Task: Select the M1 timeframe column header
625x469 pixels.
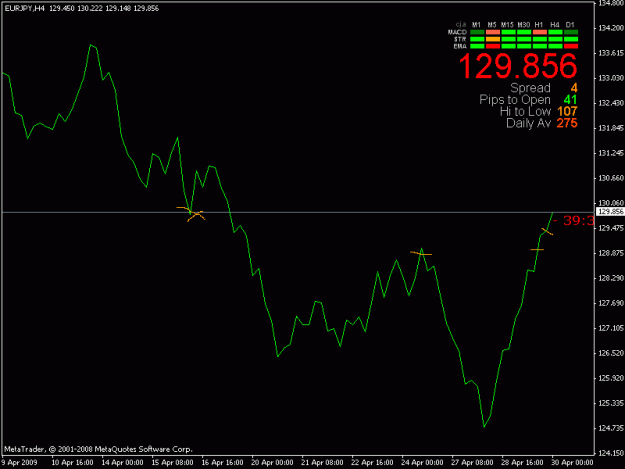Action: (477, 25)
